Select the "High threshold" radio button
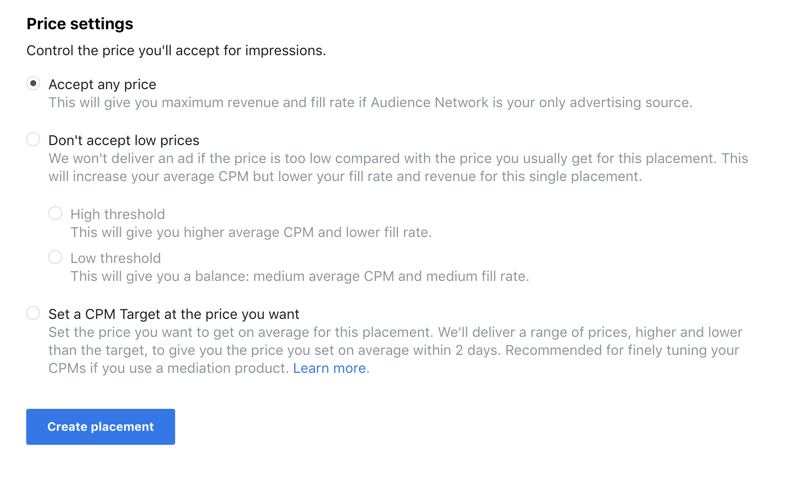 coord(55,213)
